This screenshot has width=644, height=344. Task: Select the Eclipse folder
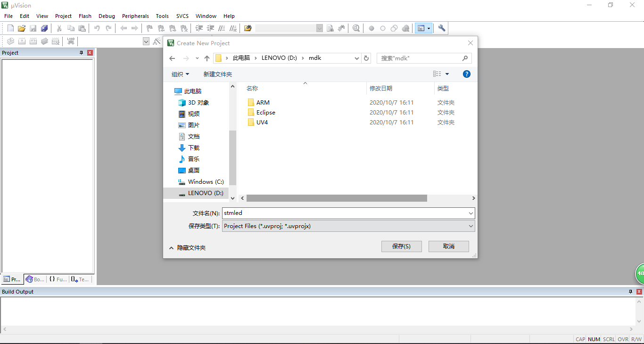point(266,112)
